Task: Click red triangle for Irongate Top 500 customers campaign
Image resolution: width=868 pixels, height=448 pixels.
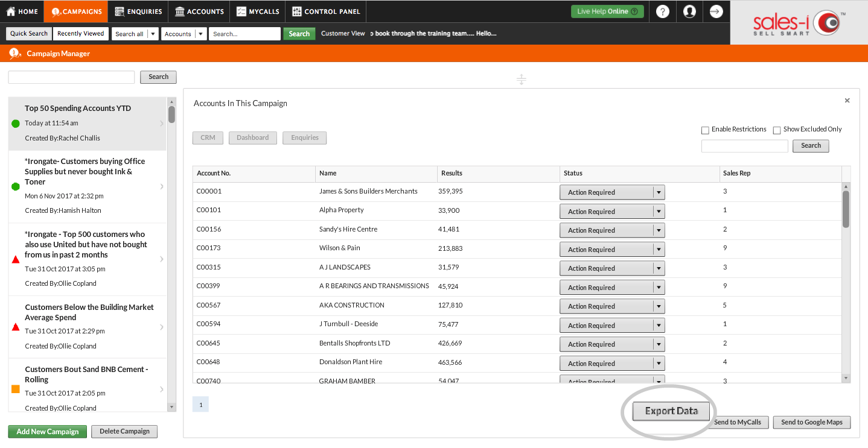Action: pos(16,259)
